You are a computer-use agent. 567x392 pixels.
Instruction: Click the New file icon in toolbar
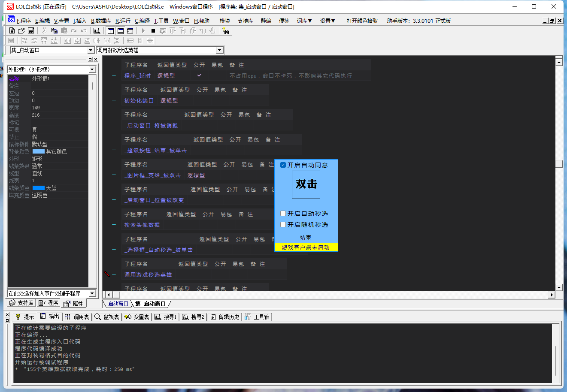coord(12,30)
